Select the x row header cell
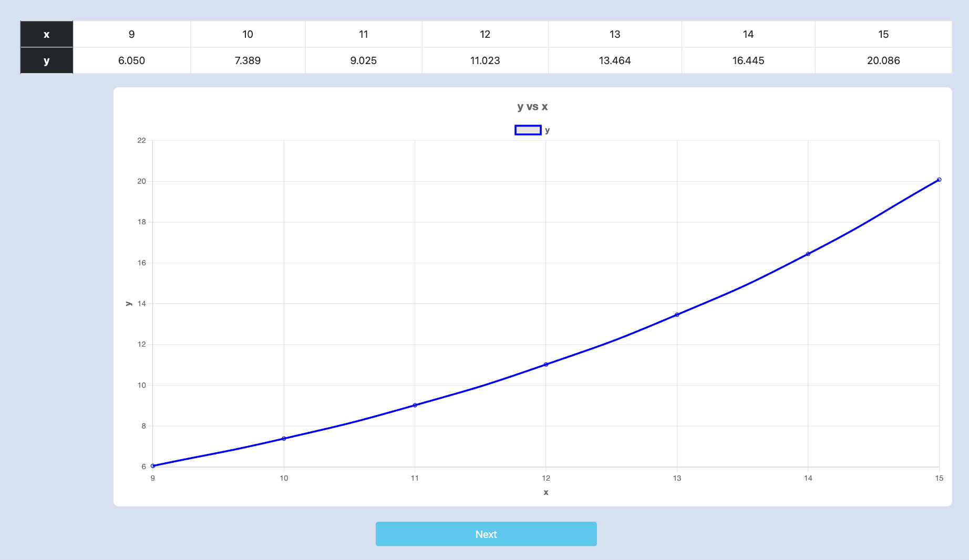The width and height of the screenshot is (969, 560). (47, 34)
